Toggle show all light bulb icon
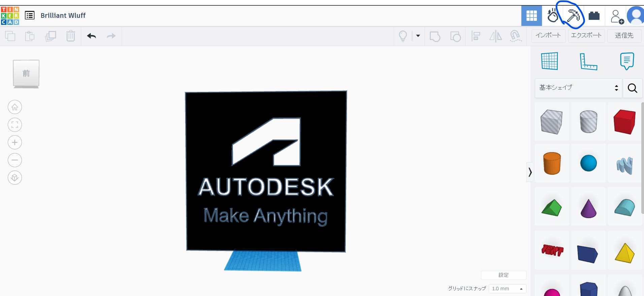The image size is (644, 296). pos(403,36)
